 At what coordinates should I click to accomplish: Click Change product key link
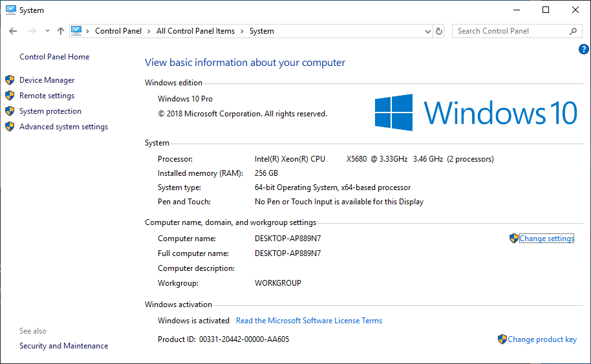pyautogui.click(x=542, y=339)
